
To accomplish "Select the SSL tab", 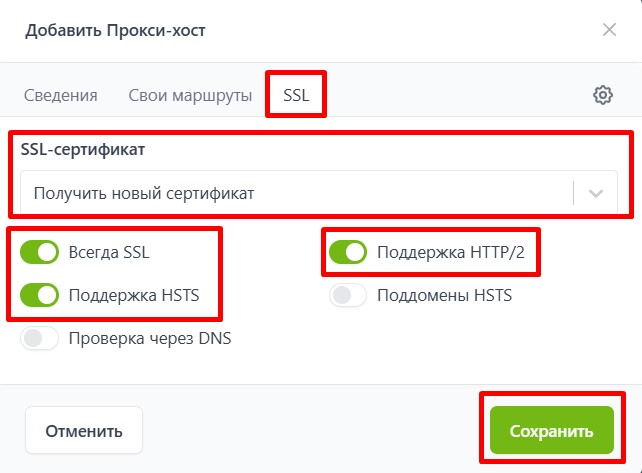I will click(296, 96).
